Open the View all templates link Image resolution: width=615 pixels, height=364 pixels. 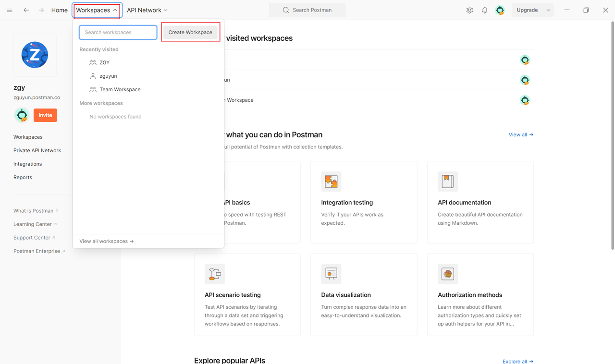click(521, 134)
